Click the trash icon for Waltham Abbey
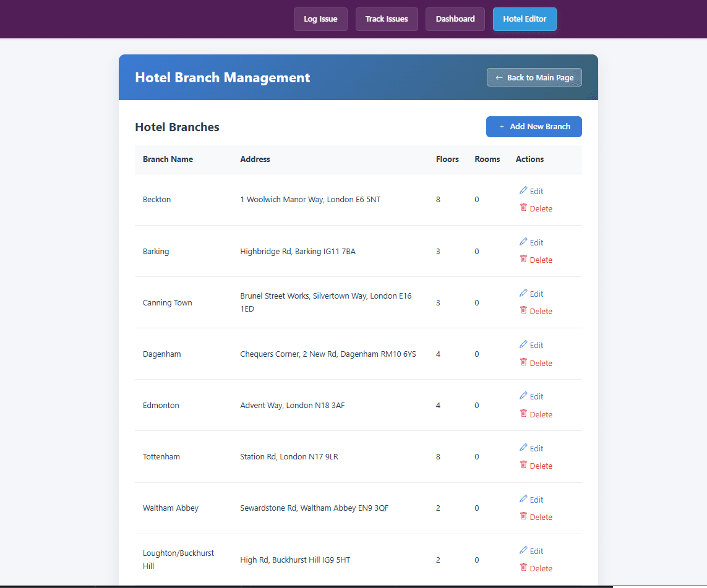The height and width of the screenshot is (588, 707). (x=523, y=516)
